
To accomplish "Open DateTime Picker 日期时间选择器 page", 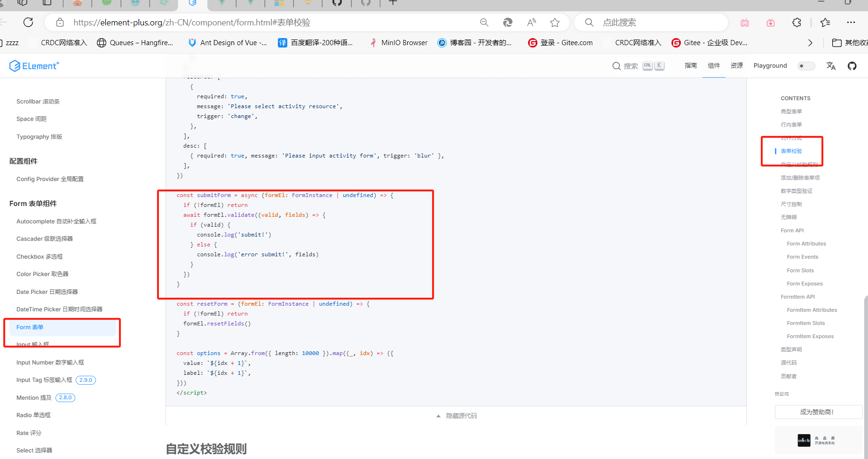I will [x=59, y=309].
